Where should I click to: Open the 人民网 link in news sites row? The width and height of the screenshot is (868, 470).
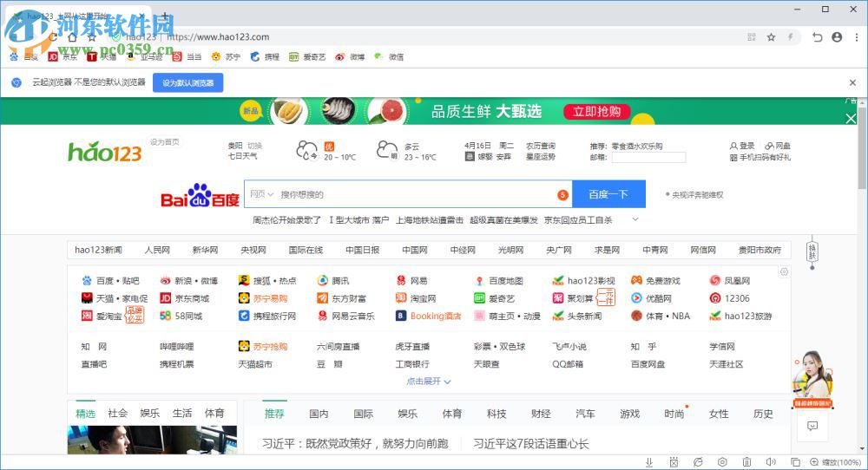pyautogui.click(x=157, y=250)
